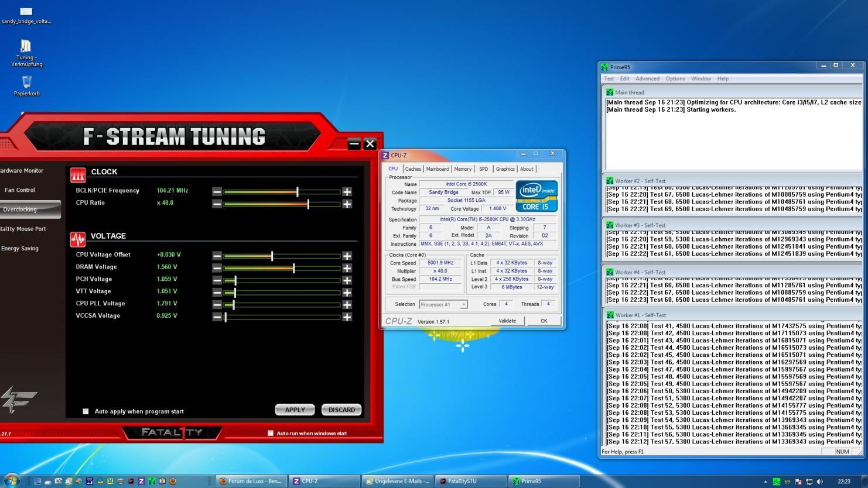Screen dimensions: 868x488
Task: Open the Prime95 Options menu
Action: [x=675, y=78]
